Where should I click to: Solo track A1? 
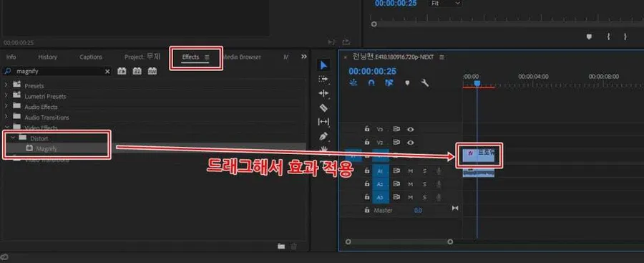[x=424, y=171]
